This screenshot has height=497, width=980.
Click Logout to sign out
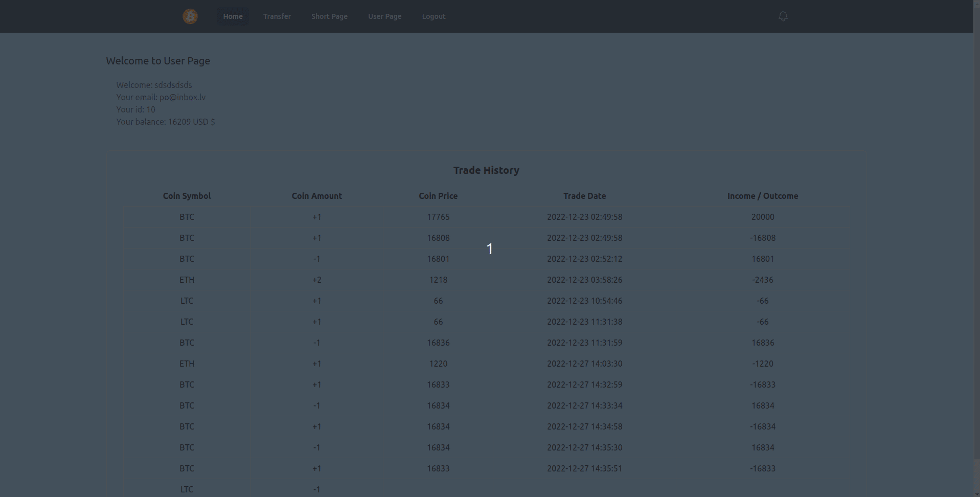point(433,16)
